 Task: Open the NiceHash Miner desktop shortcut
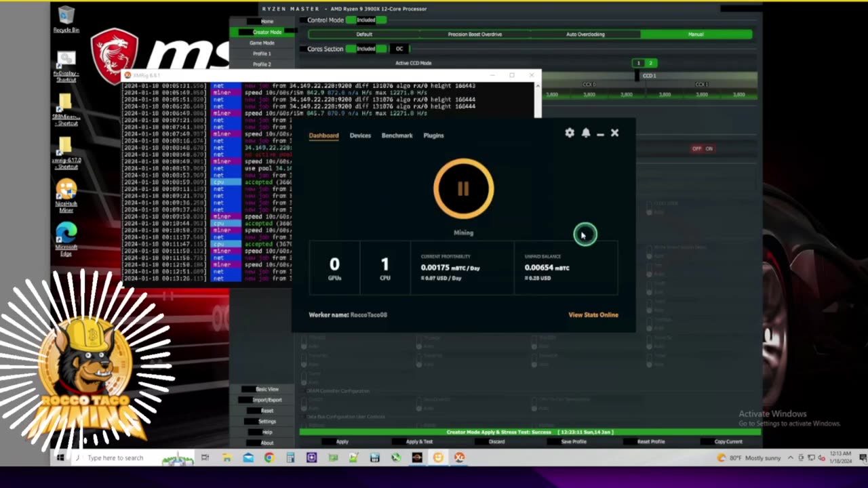(x=66, y=197)
